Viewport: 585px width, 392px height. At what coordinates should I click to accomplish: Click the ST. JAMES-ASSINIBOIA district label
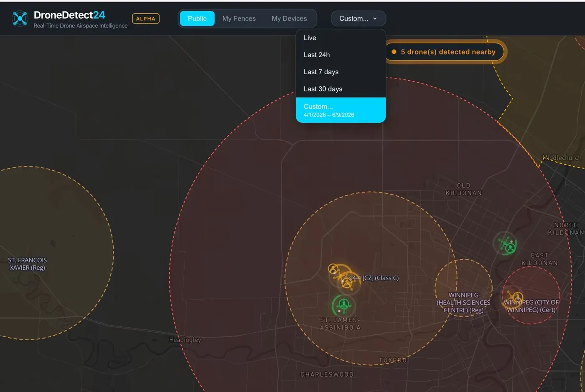340,324
